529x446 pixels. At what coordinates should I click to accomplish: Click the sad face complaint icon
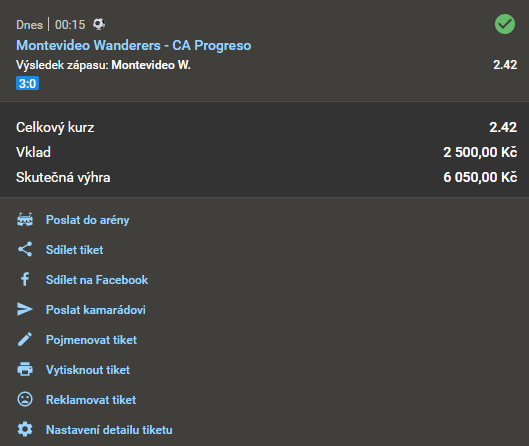25,399
